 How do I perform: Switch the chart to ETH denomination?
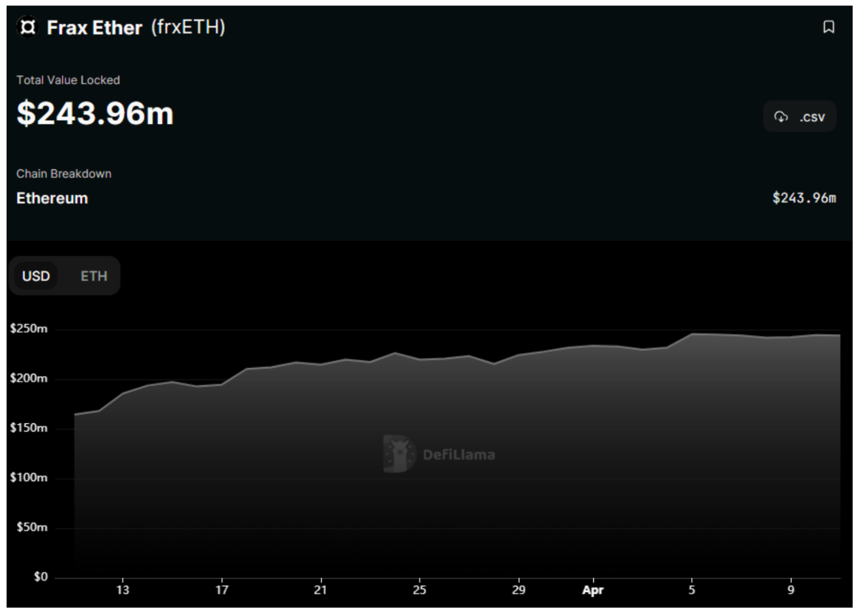click(94, 276)
